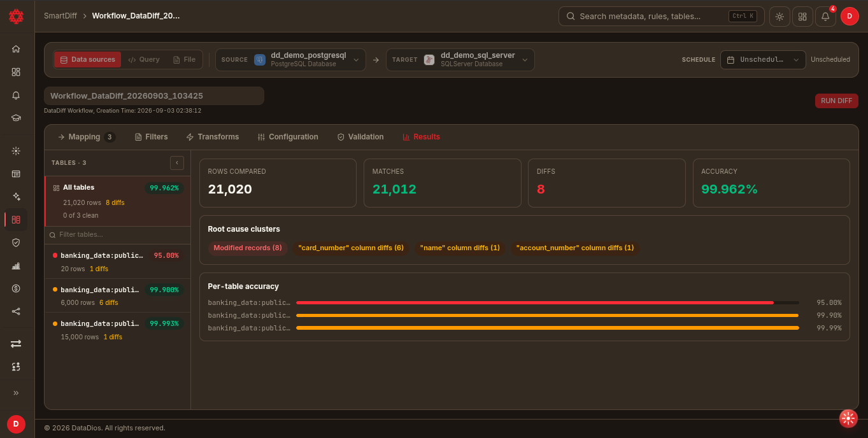The image size is (868, 438).
Task: Open the Filters tab
Action: [152, 137]
